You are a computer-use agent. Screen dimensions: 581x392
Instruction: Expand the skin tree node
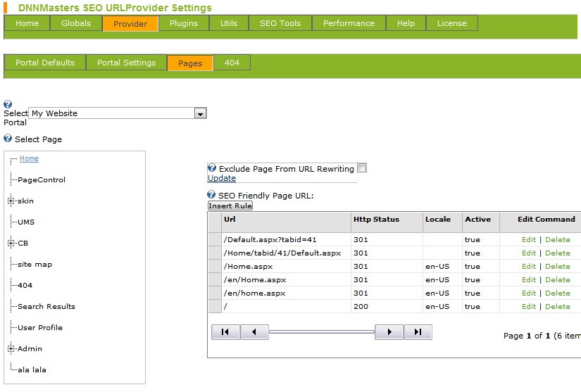[x=11, y=201]
